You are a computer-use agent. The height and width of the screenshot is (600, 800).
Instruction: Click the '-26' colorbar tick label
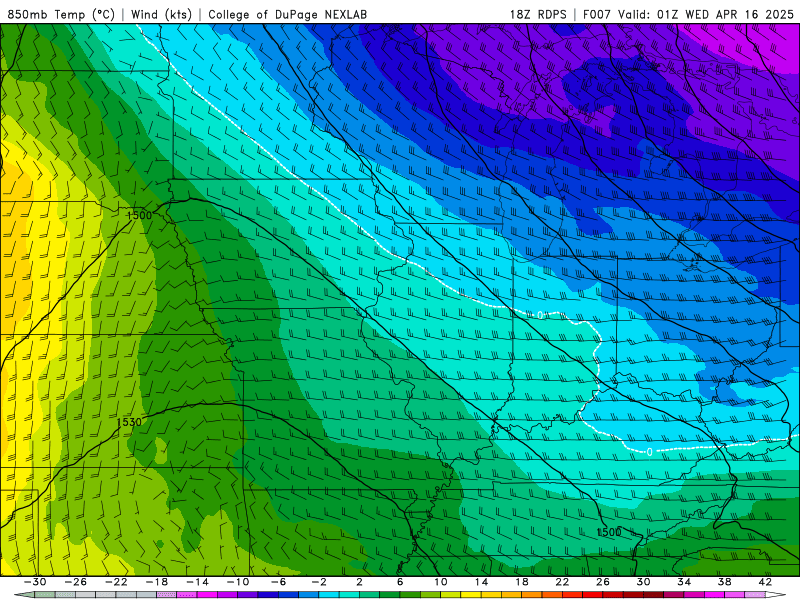coord(76,582)
